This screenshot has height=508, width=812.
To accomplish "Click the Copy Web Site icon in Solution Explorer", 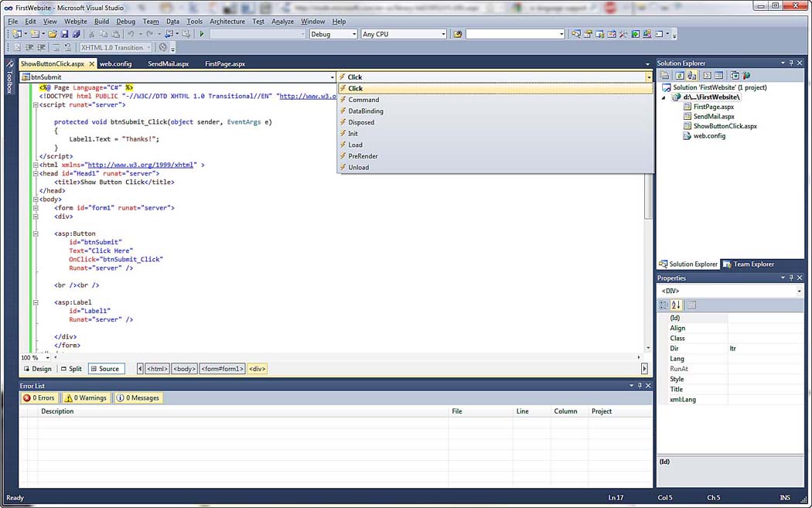I will pos(735,76).
